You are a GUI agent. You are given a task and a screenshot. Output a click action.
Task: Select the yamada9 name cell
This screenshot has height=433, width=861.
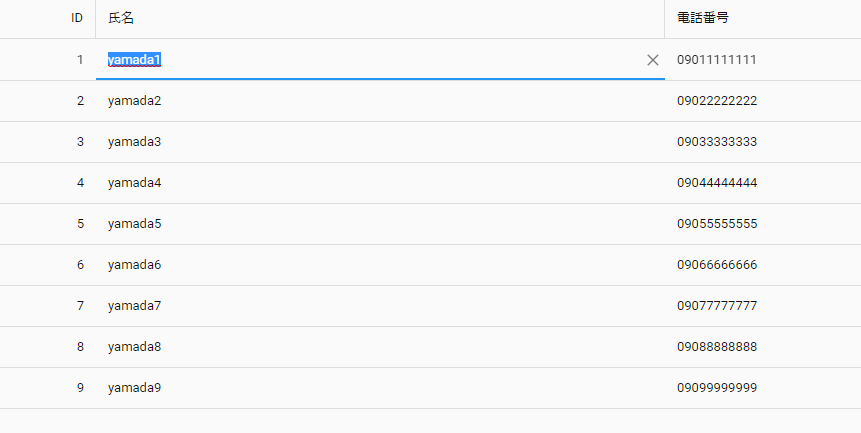[x=380, y=388]
